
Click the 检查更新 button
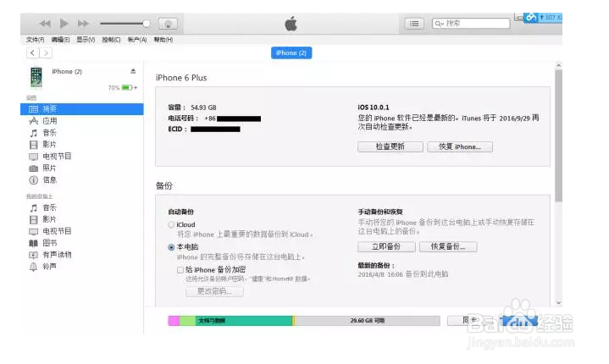tap(390, 146)
